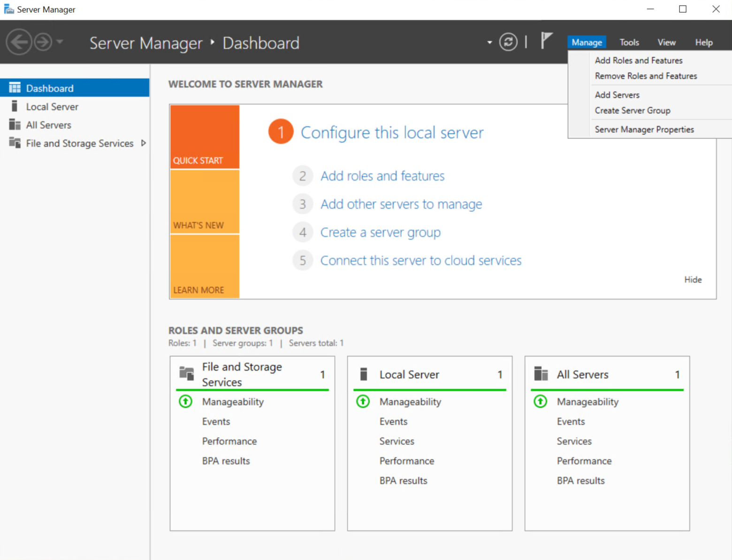Click the All Servers tile icon

click(541, 374)
